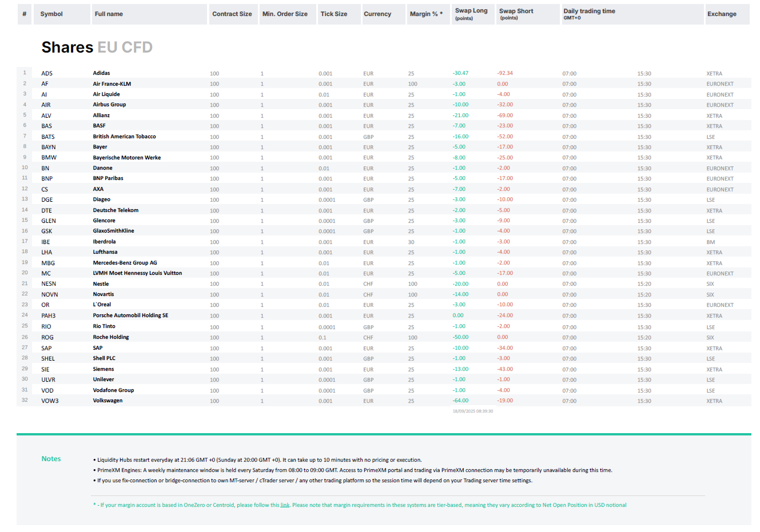
Task: Click Mercedes-Benz Group AG name
Action: click(125, 263)
